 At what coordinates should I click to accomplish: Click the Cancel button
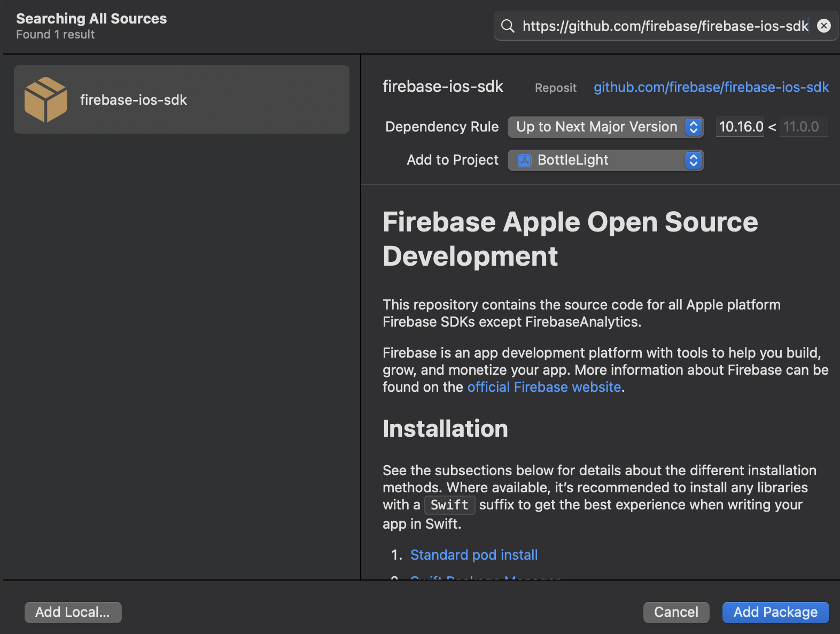(x=676, y=612)
